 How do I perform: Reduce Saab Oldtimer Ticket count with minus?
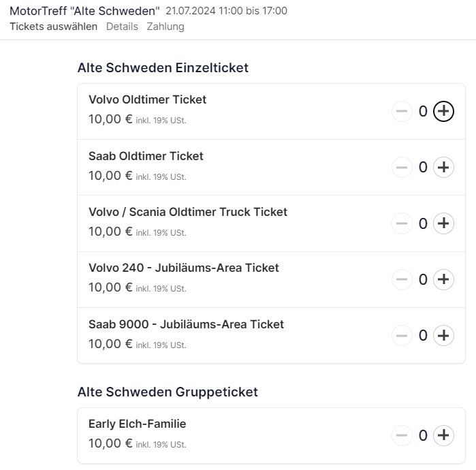pyautogui.click(x=402, y=168)
